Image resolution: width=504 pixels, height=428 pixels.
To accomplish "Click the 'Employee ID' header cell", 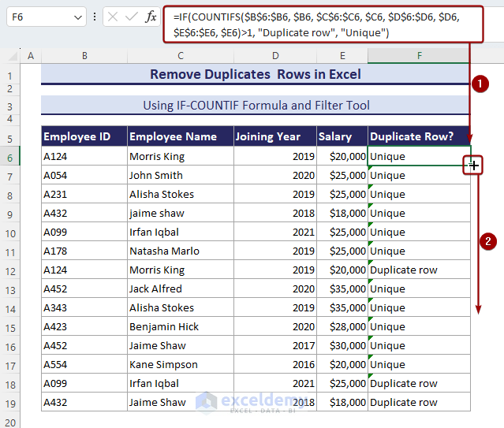I will click(x=84, y=136).
